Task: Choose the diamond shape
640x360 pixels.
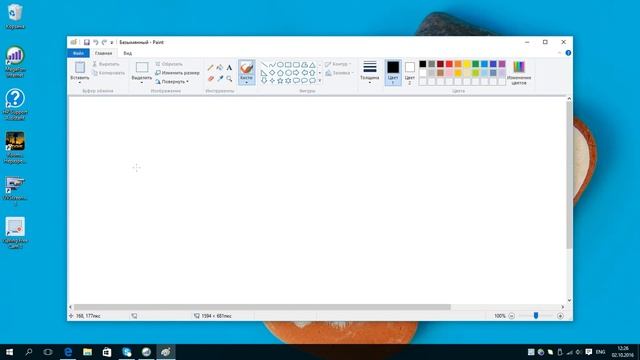Action: (272, 73)
